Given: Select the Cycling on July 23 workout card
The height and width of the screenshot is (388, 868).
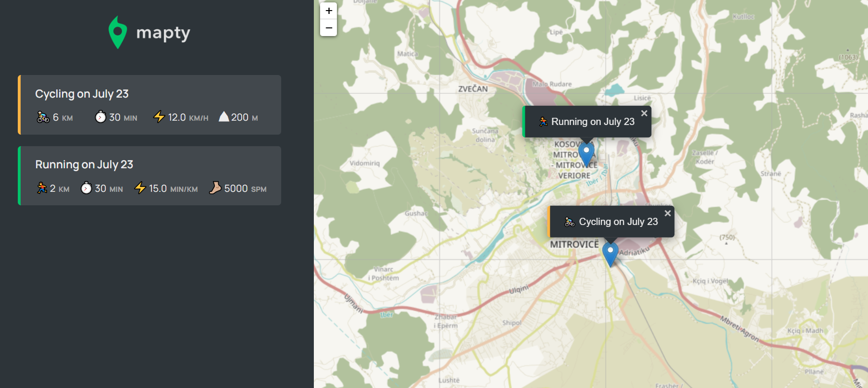Looking at the screenshot, I should tap(149, 104).
